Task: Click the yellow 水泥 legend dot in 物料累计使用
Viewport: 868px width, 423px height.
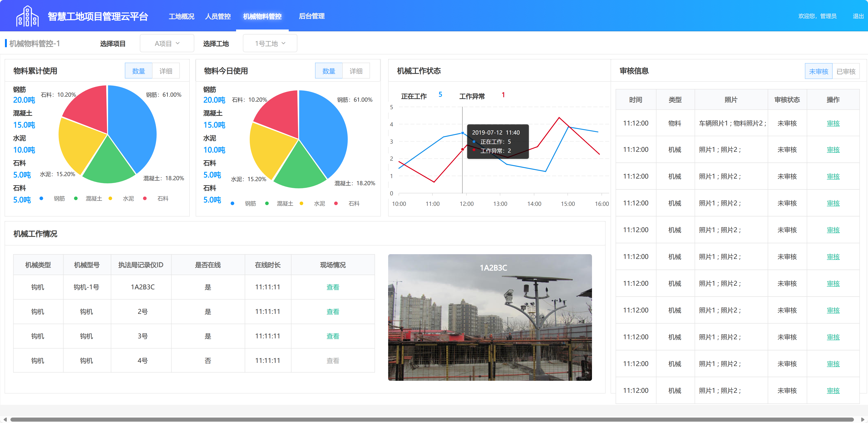Action: click(110, 198)
